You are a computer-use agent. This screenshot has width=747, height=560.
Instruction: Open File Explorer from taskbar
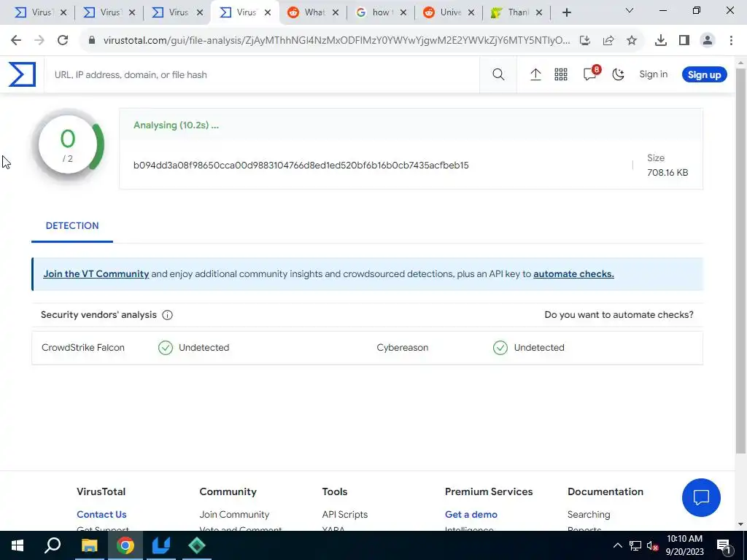point(89,545)
